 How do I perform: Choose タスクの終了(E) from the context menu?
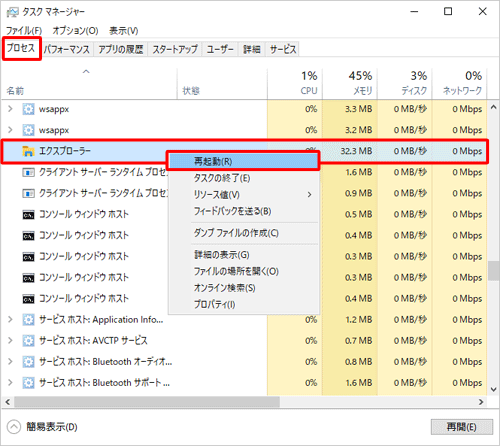pos(243,178)
